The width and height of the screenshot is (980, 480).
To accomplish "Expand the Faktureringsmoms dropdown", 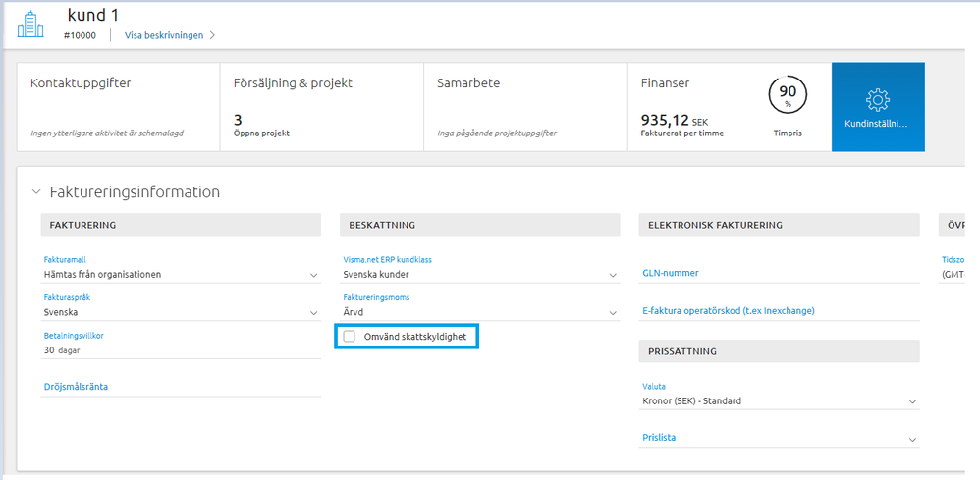I will (x=612, y=313).
